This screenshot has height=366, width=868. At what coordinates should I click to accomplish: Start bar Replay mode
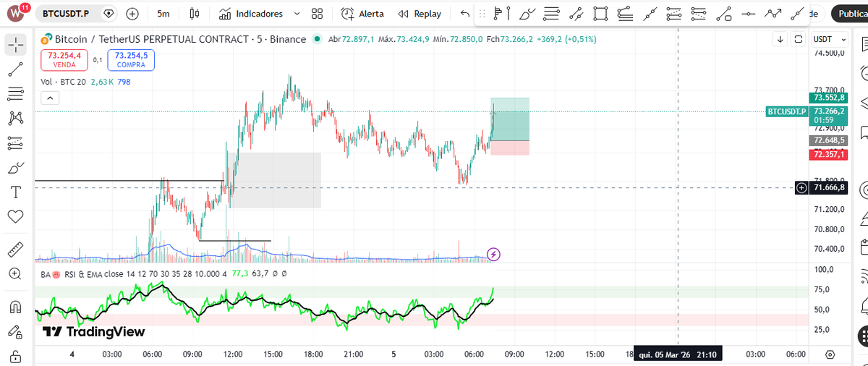tap(420, 14)
